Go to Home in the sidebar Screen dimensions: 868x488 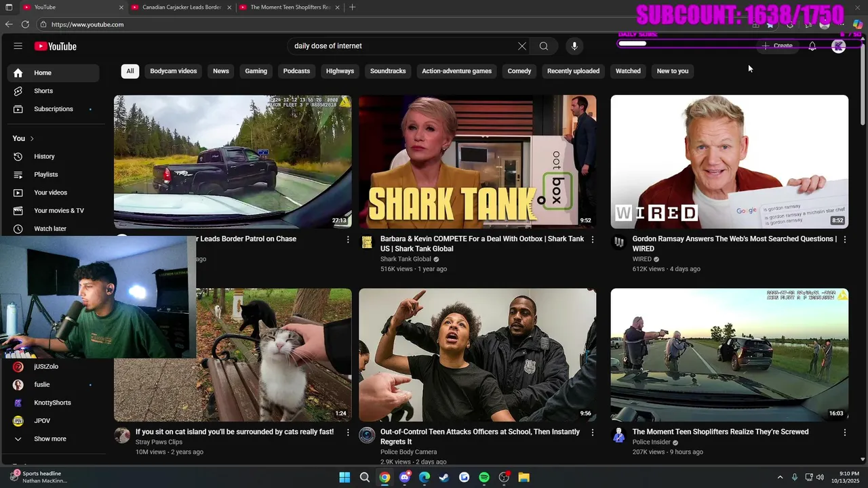coord(53,73)
